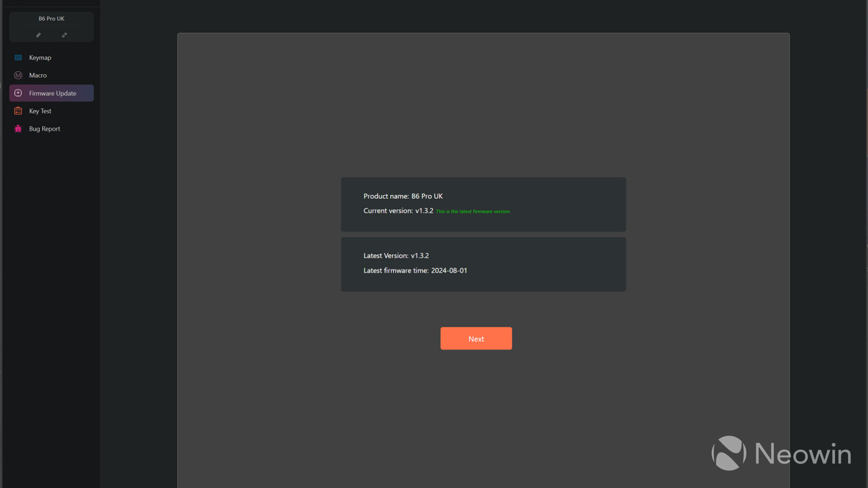The image size is (868, 488).
Task: Click the Product name: B6 Pro UK line
Action: [403, 196]
